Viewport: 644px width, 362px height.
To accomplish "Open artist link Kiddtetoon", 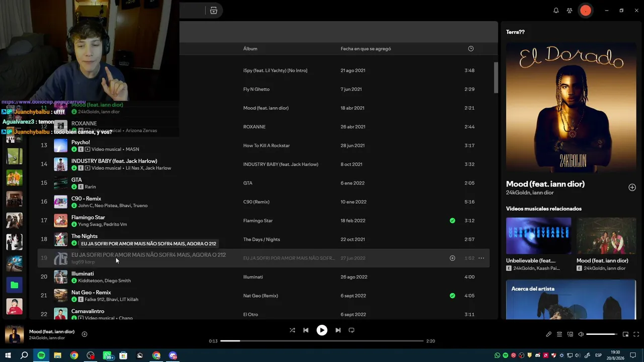I will 90,281.
